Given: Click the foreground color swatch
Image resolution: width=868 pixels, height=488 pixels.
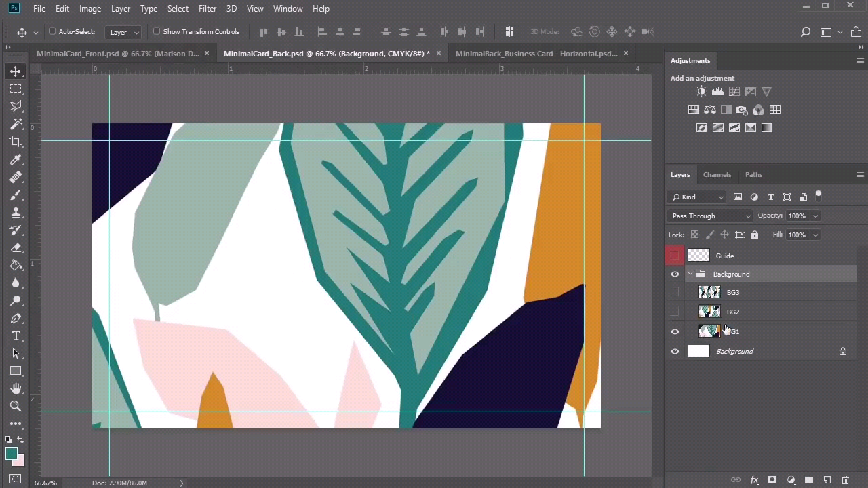Looking at the screenshot, I should pyautogui.click(x=11, y=455).
